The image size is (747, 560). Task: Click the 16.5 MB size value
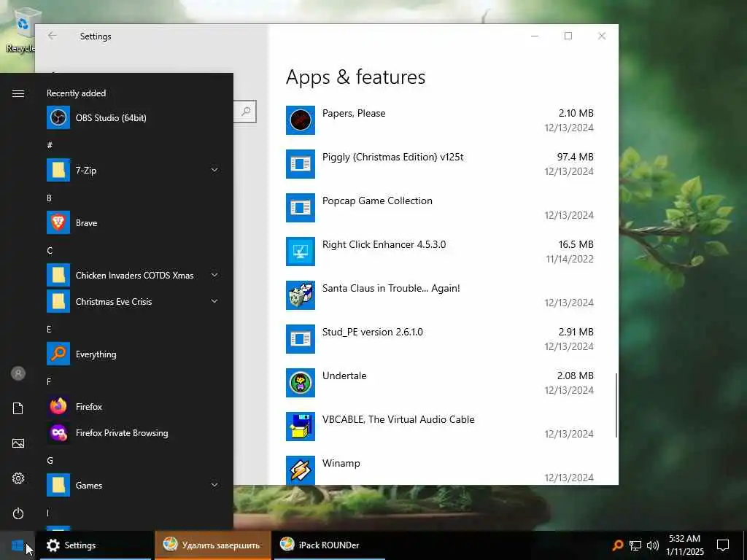tap(576, 245)
